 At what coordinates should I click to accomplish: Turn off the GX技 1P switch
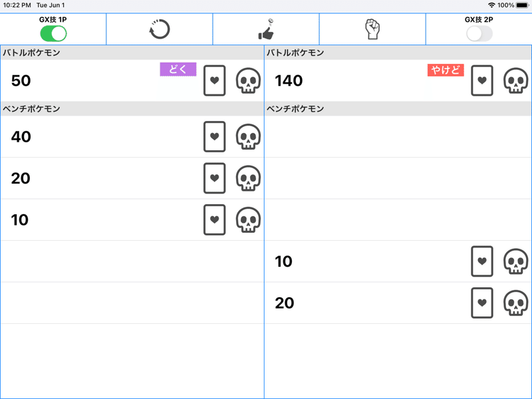pyautogui.click(x=53, y=34)
